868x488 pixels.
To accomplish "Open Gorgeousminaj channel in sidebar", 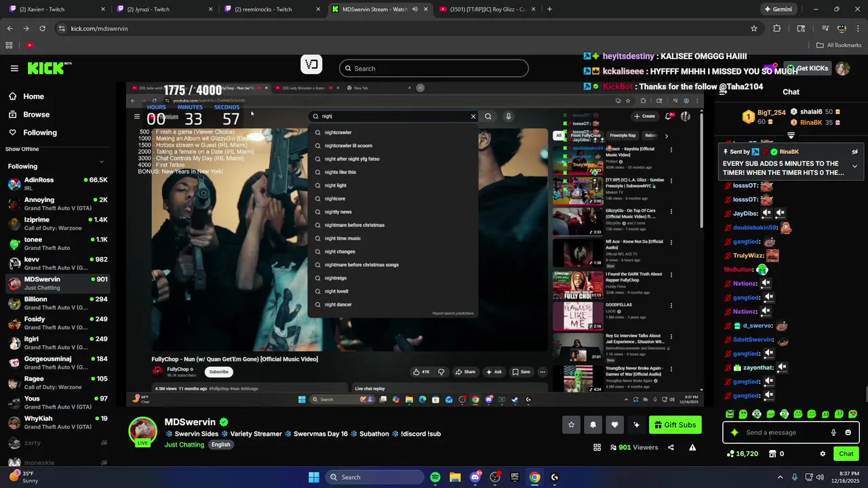I will pos(58,363).
